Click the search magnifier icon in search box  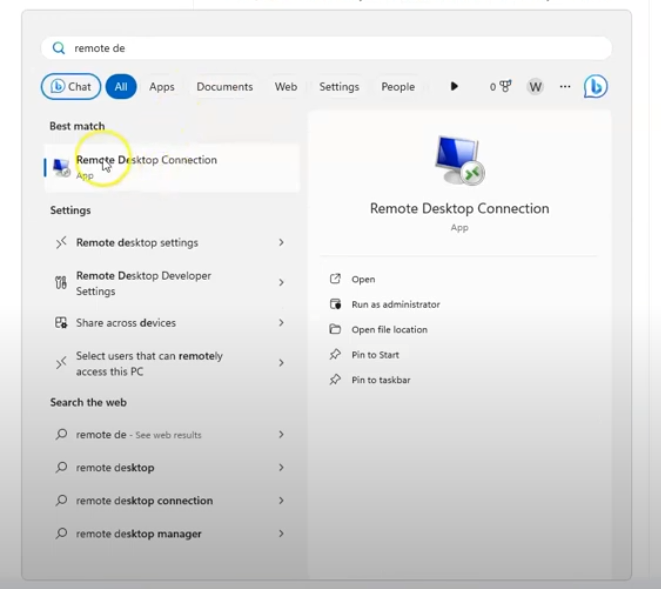[59, 48]
